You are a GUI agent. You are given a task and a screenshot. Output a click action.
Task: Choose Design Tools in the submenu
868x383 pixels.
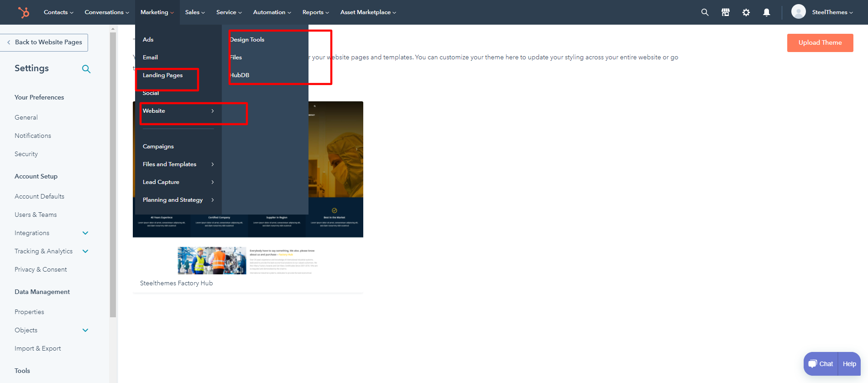[x=247, y=40]
